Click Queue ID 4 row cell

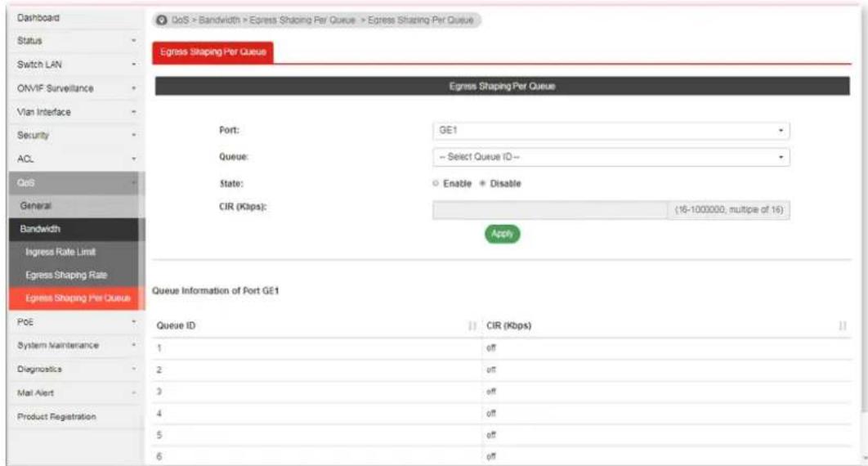[x=316, y=414]
